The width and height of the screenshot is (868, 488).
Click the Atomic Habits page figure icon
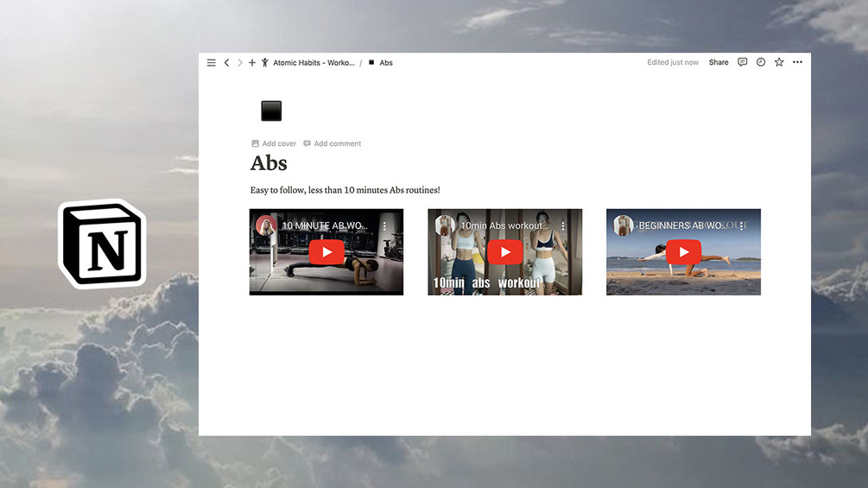point(265,62)
